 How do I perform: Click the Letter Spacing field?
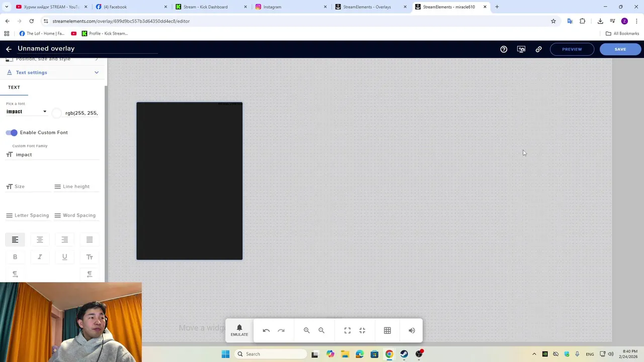click(x=28, y=215)
